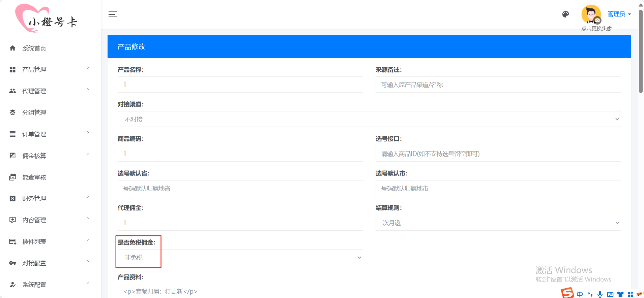Click the chart icon for 佣金核算

pos(12,156)
